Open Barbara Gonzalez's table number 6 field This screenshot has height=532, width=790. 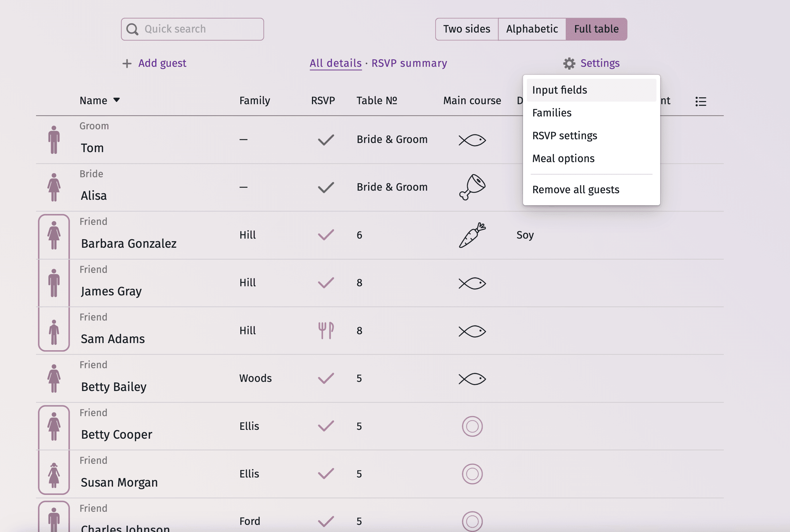click(x=359, y=235)
